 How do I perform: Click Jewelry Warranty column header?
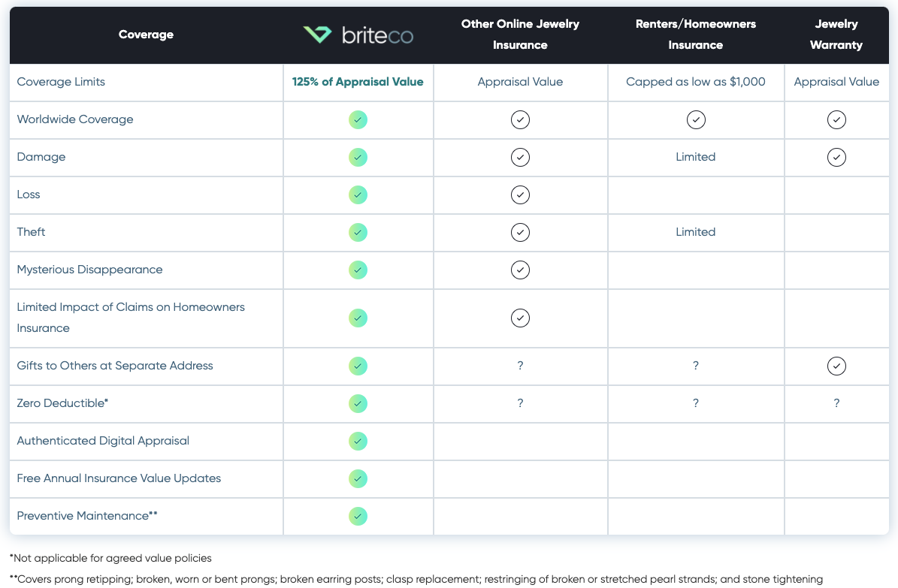836,35
